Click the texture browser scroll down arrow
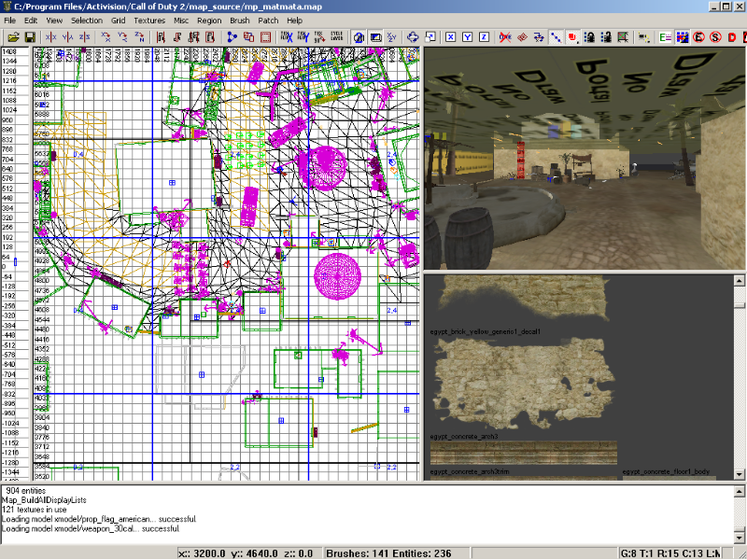The height and width of the screenshot is (560, 747). pos(740,474)
